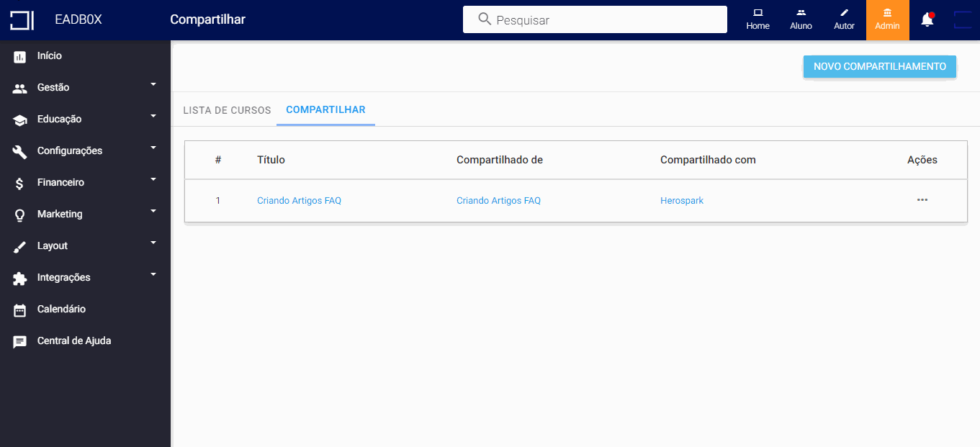
Task: Click the Ações column header
Action: (x=922, y=160)
